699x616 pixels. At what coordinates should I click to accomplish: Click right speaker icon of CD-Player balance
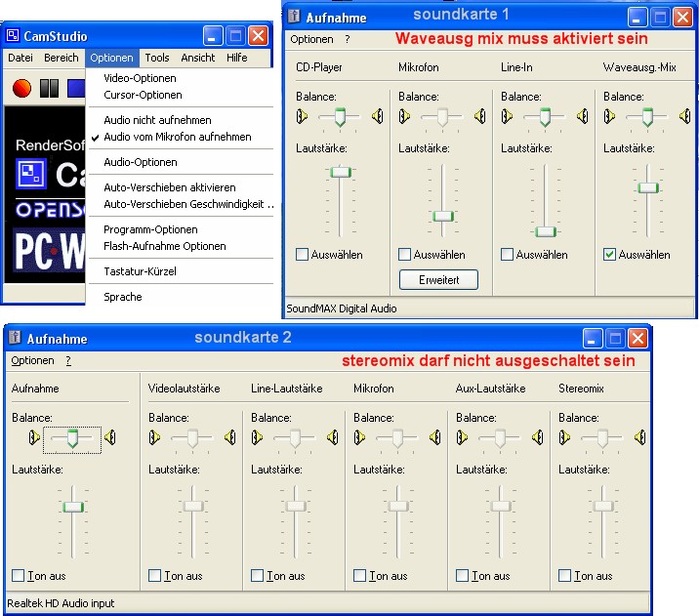point(377,116)
